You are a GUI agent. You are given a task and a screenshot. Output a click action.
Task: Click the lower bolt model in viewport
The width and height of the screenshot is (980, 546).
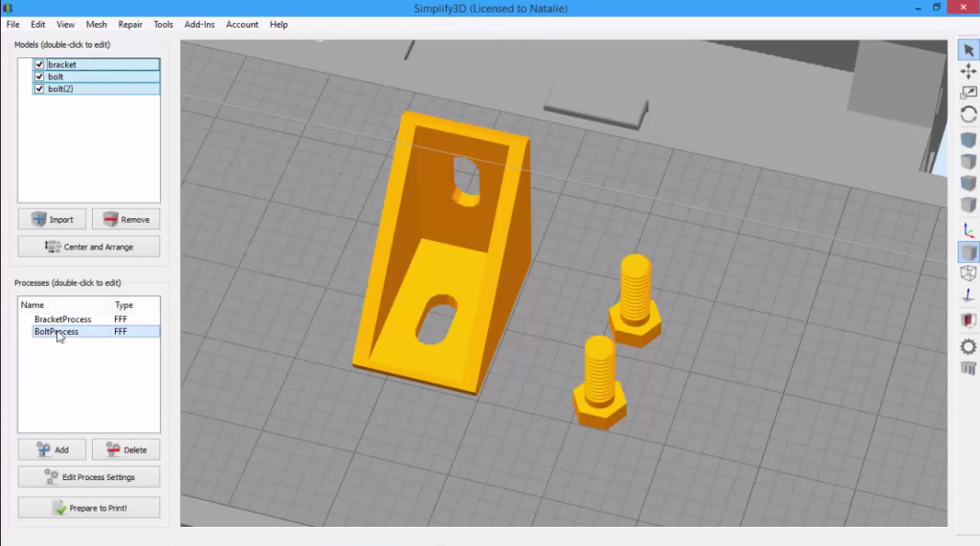pyautogui.click(x=599, y=382)
